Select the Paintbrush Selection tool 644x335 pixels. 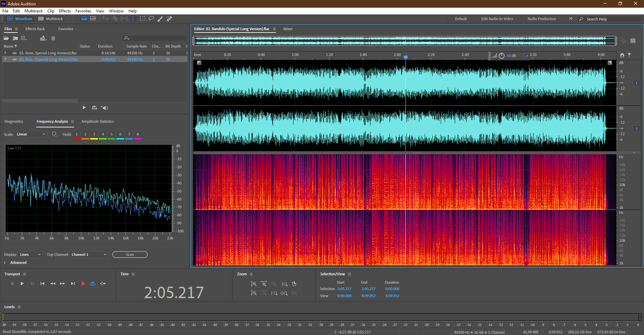coord(160,19)
